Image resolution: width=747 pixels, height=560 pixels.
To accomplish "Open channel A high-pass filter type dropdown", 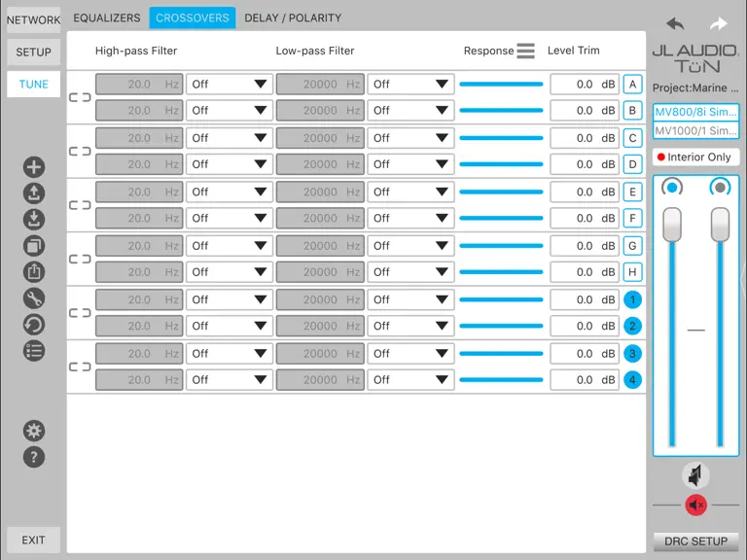I will pos(230,85).
